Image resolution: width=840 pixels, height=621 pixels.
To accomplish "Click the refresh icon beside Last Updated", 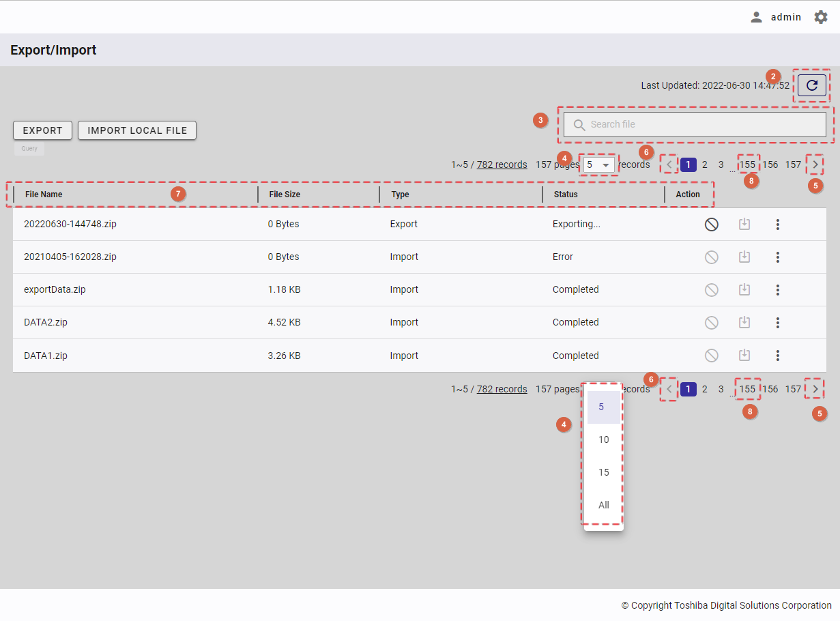I will pyautogui.click(x=811, y=85).
